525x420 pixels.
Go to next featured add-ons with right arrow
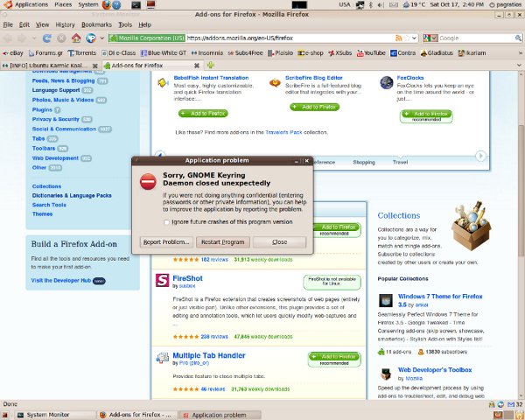pyautogui.click(x=480, y=156)
